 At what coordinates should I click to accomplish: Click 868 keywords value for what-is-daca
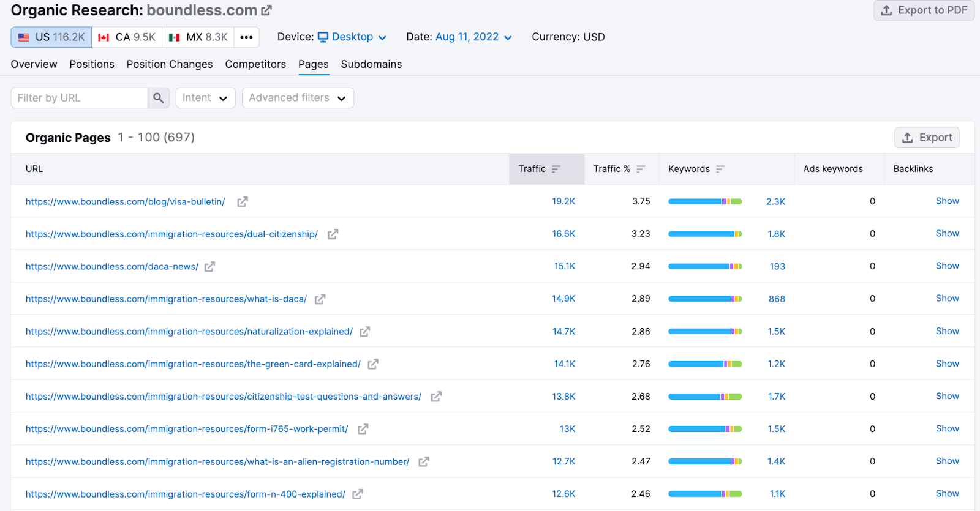[x=777, y=299]
